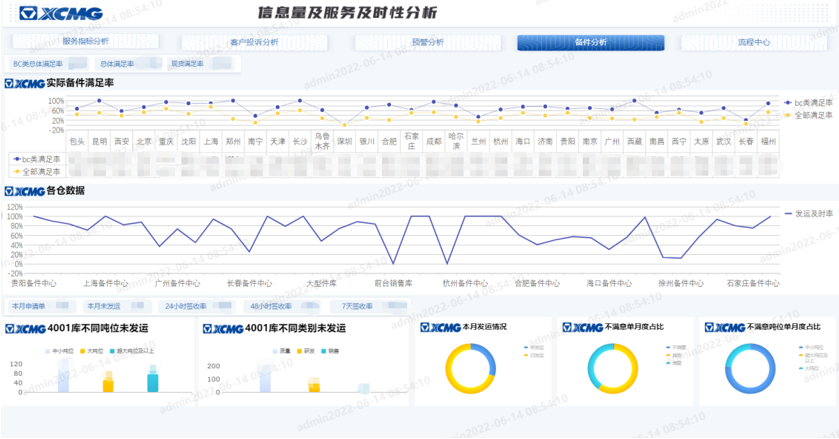Click the 7天签收率 indicator card
839x439 pixels.
371,306
